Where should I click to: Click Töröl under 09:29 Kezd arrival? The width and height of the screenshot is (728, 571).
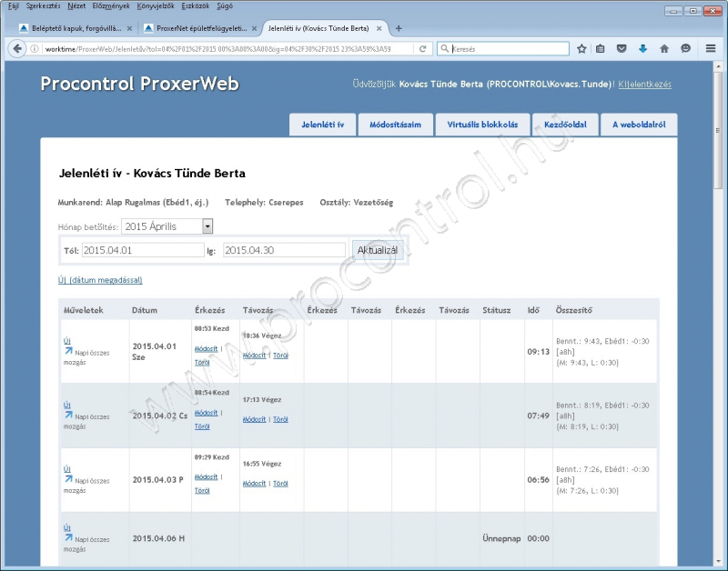click(x=202, y=490)
